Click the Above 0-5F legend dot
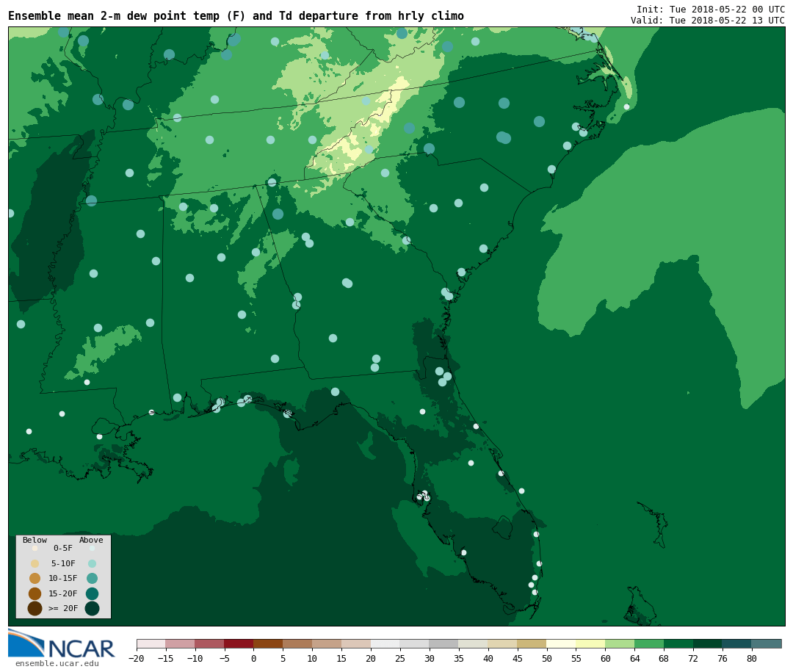This screenshot has height=672, width=793. 92,548
